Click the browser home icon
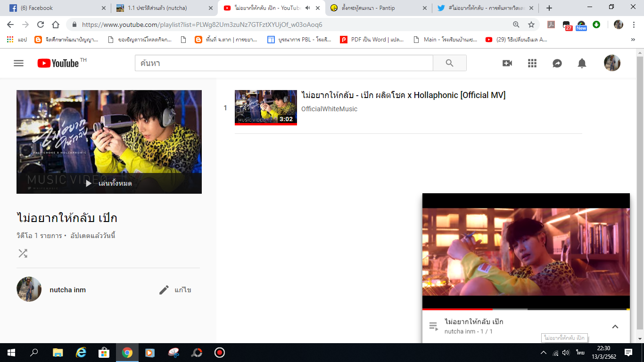The height and width of the screenshot is (362, 644). point(56,25)
